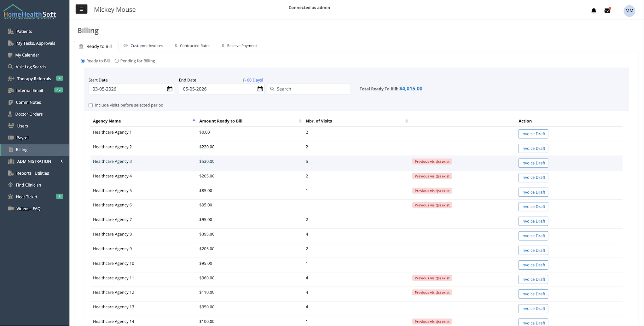Click the Start Date input field
Screen dimensions: 644x326
[x=131, y=89]
